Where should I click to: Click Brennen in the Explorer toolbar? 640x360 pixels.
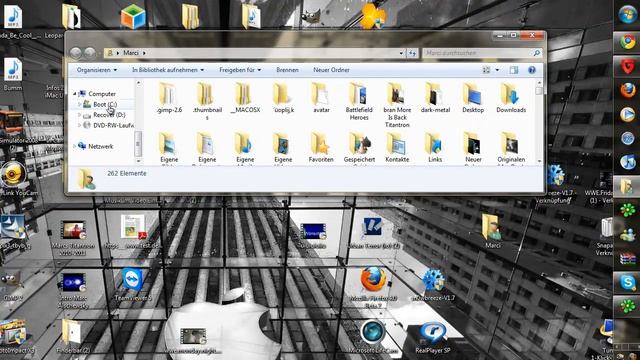[287, 70]
